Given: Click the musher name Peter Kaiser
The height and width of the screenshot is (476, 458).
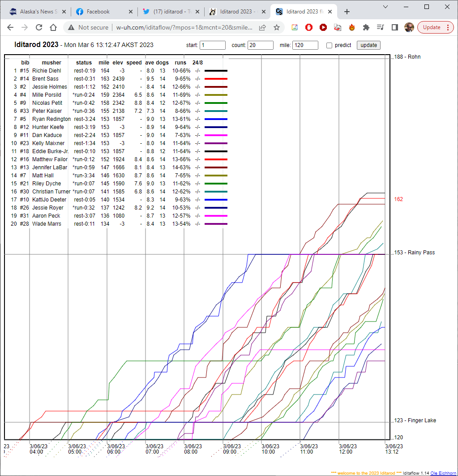Looking at the screenshot, I should tap(47, 111).
